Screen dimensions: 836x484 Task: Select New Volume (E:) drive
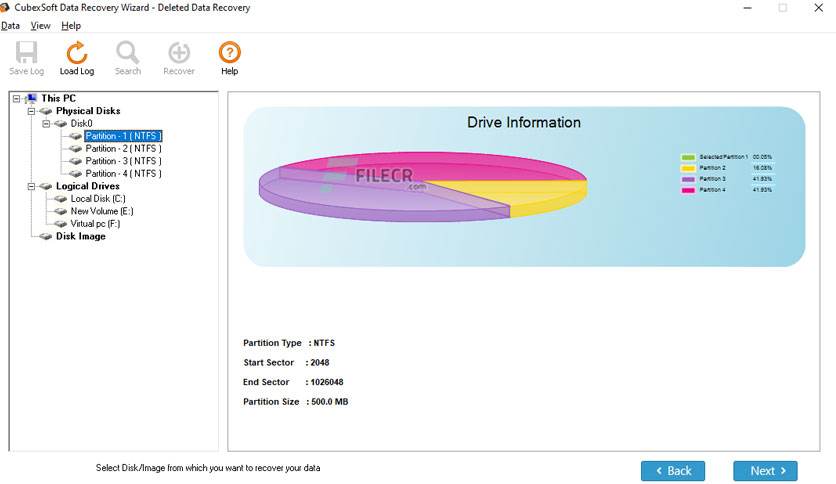click(x=102, y=211)
